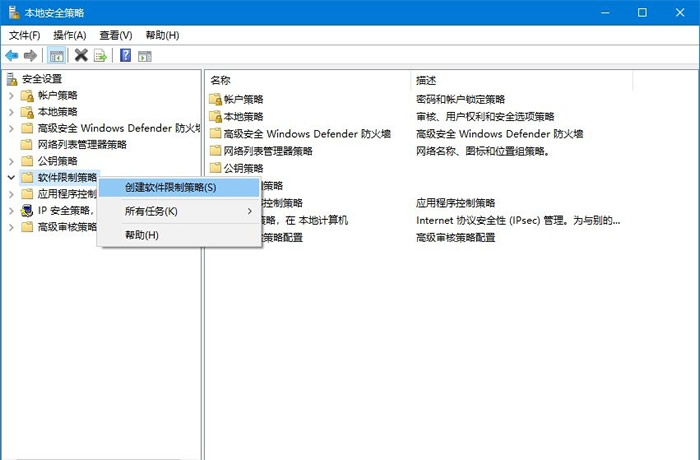
Task: Expand 应用程序控制 tree node
Action: click(x=11, y=194)
